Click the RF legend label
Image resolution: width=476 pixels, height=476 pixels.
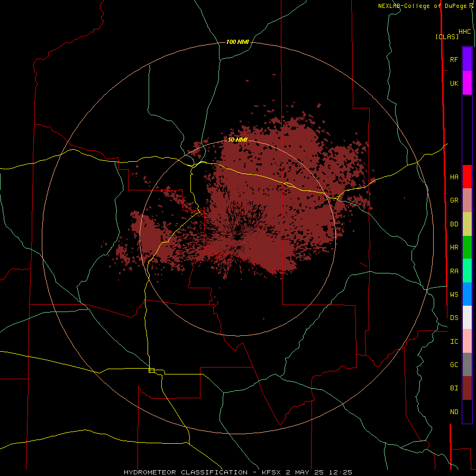click(454, 59)
